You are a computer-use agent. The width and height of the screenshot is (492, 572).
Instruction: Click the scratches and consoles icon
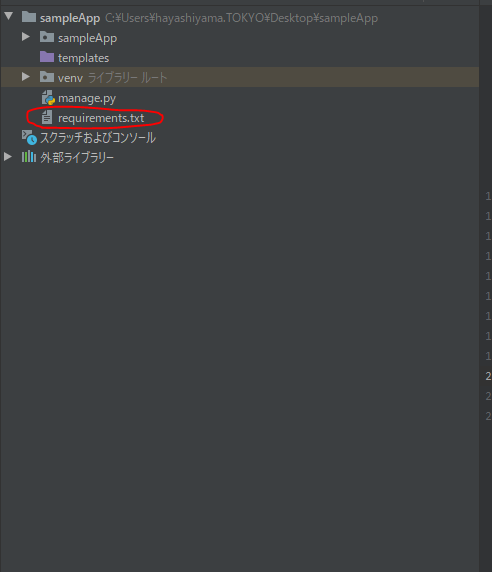pos(29,137)
